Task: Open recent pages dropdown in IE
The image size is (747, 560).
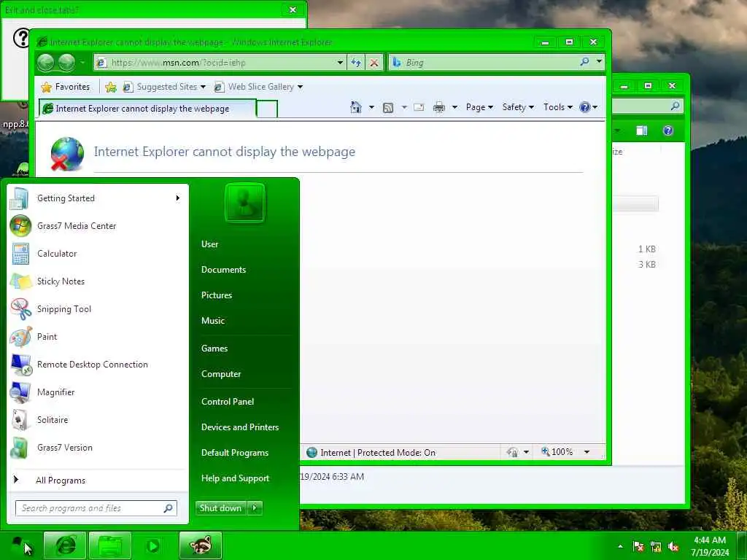Action: tap(82, 63)
